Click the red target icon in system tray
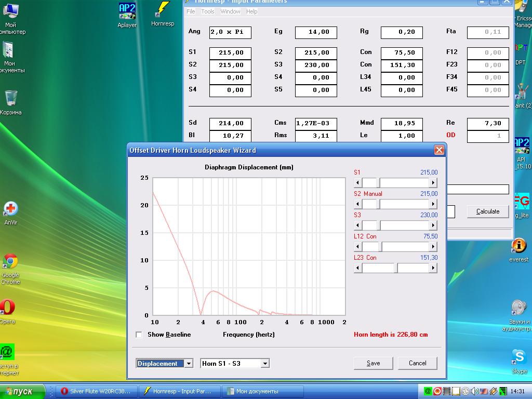The width and height of the screenshot is (532, 399). coord(437,391)
